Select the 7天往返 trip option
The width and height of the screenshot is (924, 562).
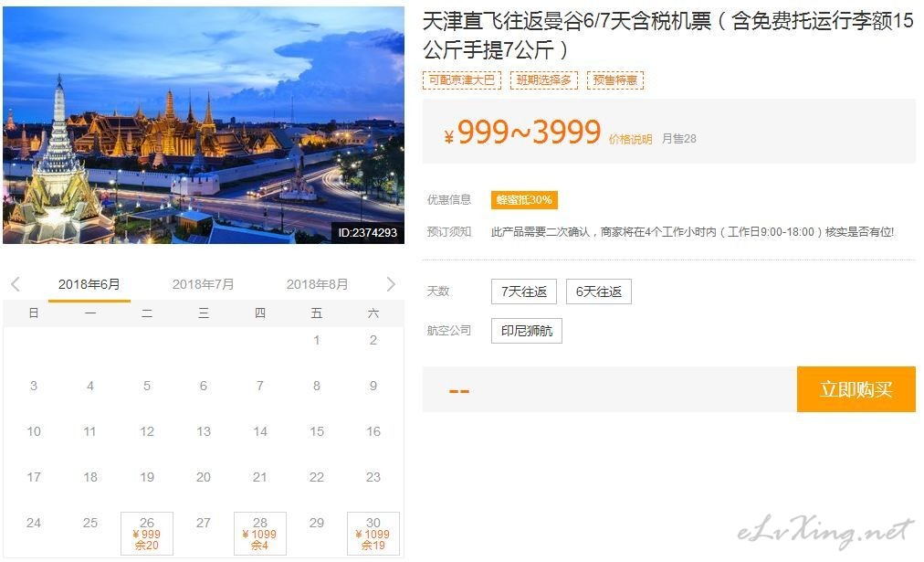524,292
